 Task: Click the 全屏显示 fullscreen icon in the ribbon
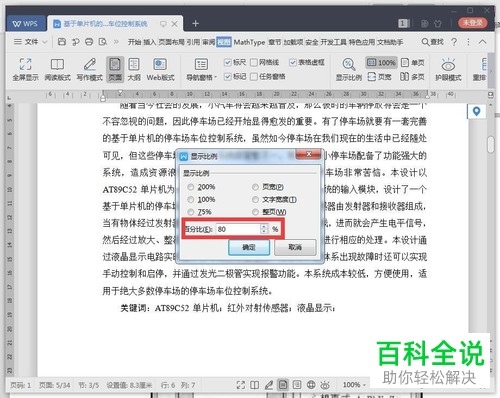tap(25, 69)
